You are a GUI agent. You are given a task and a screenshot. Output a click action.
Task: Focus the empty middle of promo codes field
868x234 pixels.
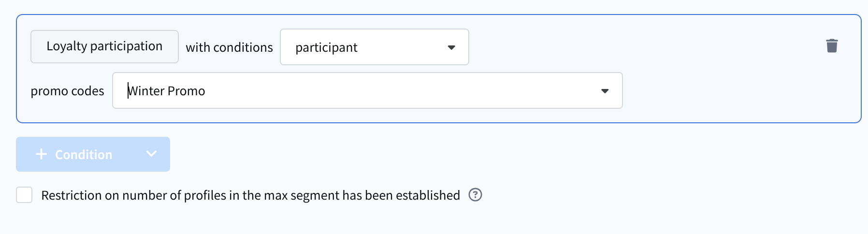tap(387, 91)
